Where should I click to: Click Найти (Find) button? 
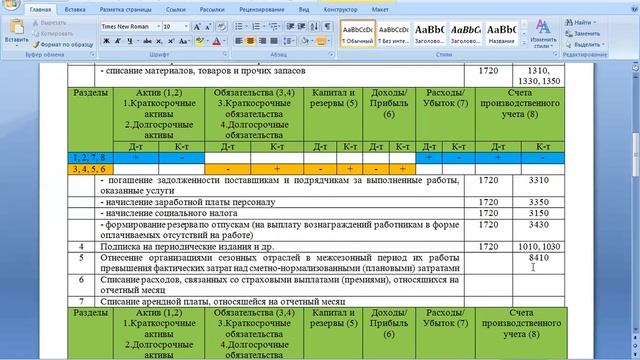pyautogui.click(x=580, y=22)
